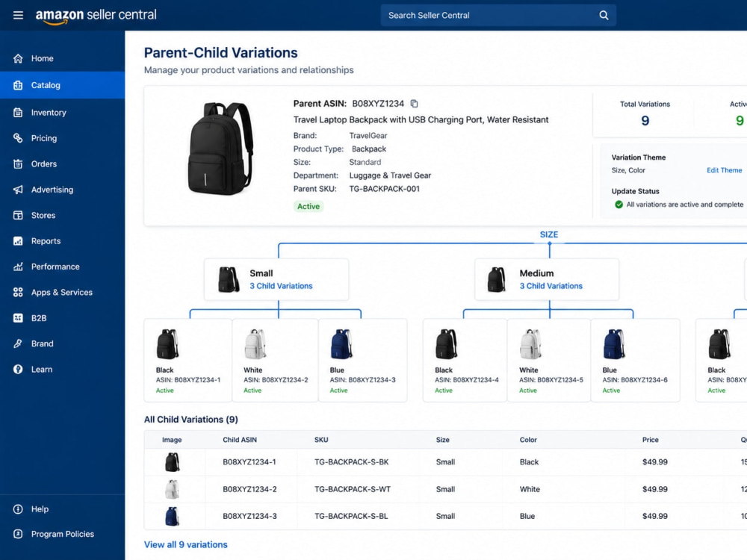Select the Blue variation card ASIN B08XYZ1234-3
The width and height of the screenshot is (747, 560).
point(362,361)
